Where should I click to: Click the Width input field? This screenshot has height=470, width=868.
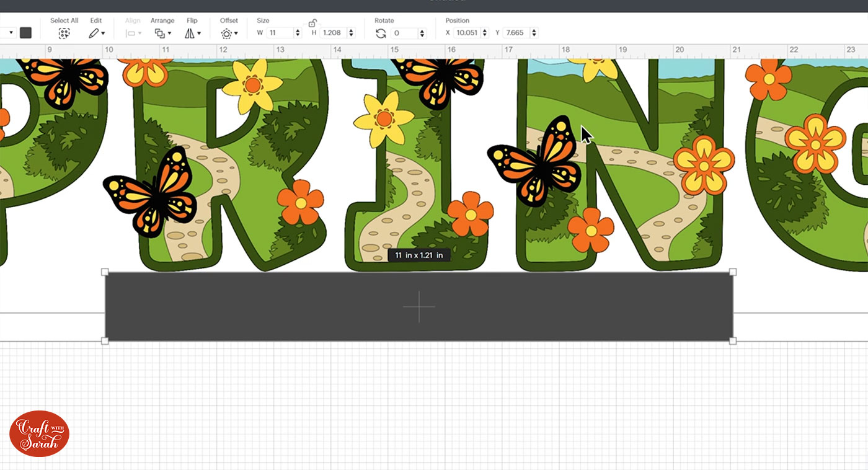(280, 33)
